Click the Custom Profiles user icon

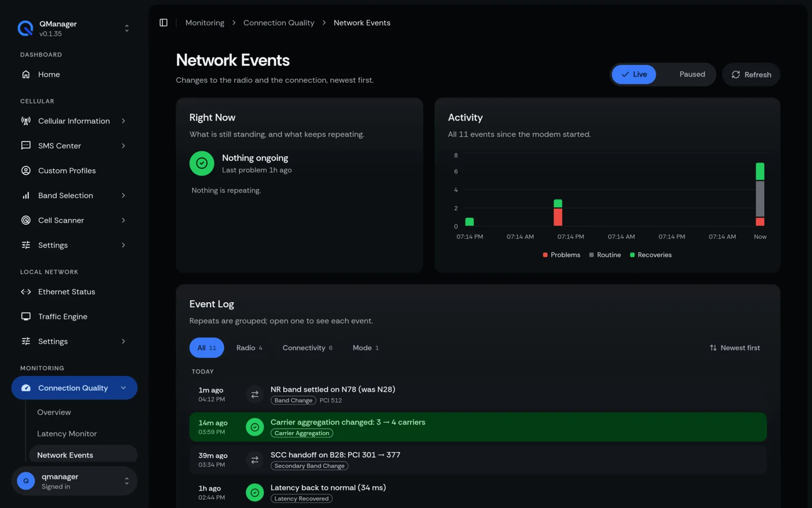26,171
